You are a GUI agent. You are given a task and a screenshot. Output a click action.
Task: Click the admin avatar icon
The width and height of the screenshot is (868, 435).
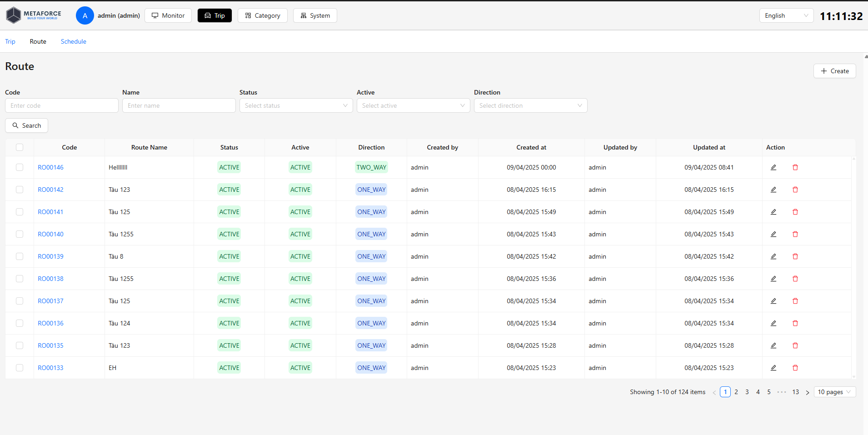[85, 15]
